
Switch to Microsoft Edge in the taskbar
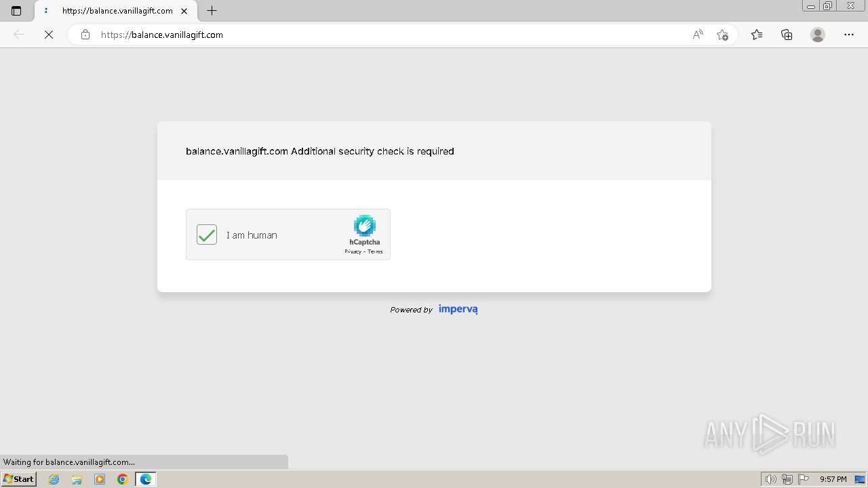tap(146, 479)
